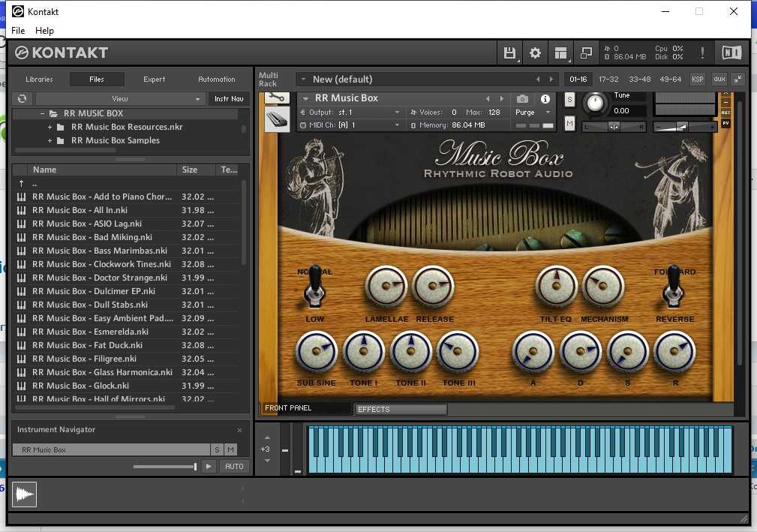Image resolution: width=757 pixels, height=532 pixels.
Task: Expand RR Music Box Samples folder
Action: 50,141
